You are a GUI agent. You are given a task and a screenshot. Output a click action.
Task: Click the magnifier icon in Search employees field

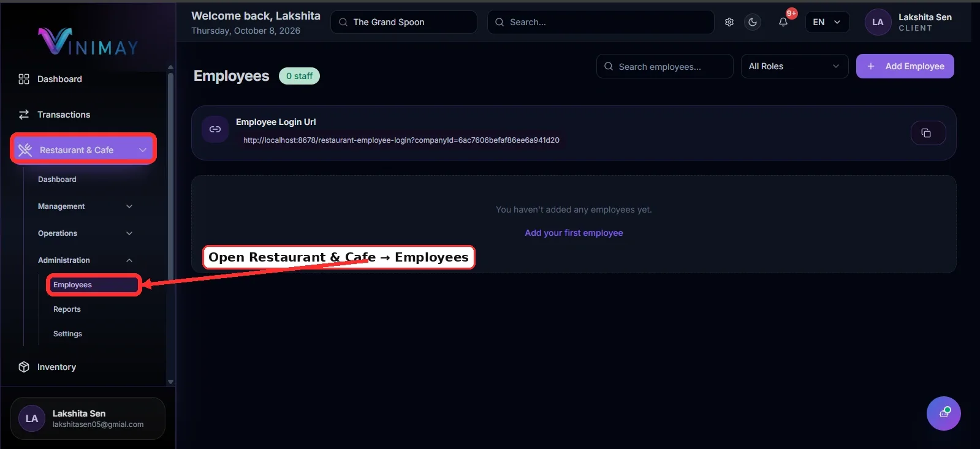click(x=609, y=66)
